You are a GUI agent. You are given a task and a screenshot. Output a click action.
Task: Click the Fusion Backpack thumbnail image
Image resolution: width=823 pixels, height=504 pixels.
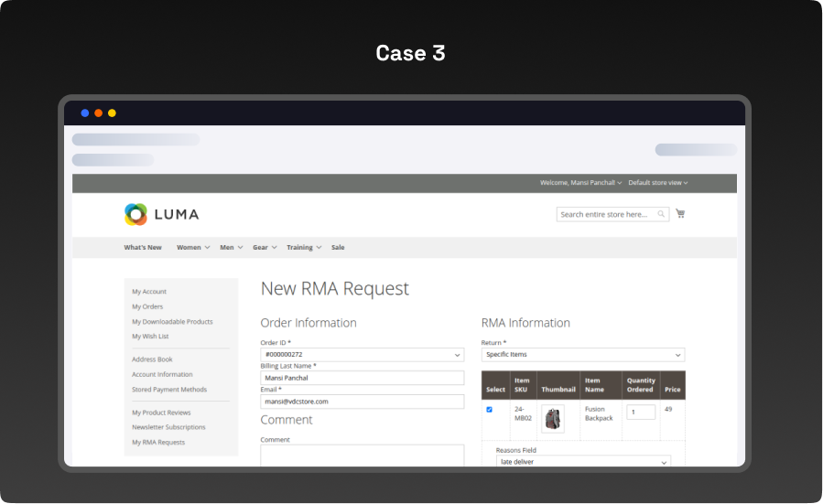[x=553, y=419]
